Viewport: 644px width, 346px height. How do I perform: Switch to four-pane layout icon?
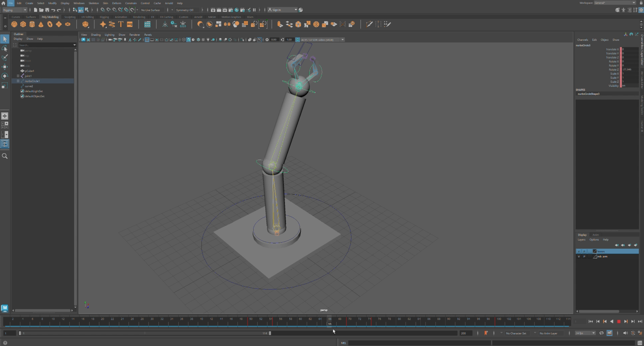[x=5, y=125]
